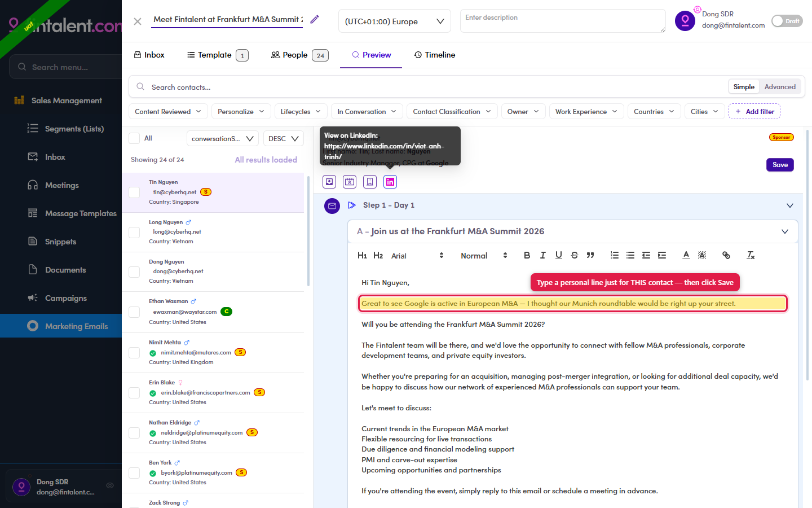Select the checkbox for Long Nguyen
Screen dimensions: 812x508
tap(134, 232)
